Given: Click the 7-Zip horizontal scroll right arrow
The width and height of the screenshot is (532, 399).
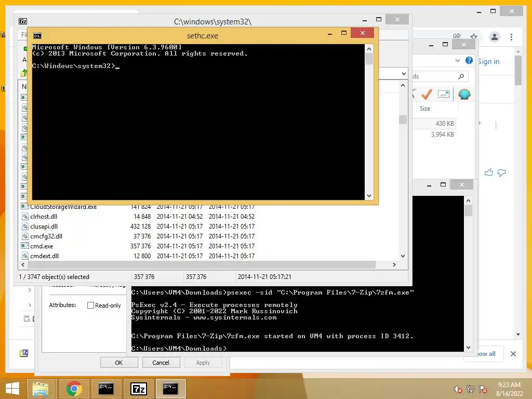Looking at the screenshot, I should coord(394,264).
